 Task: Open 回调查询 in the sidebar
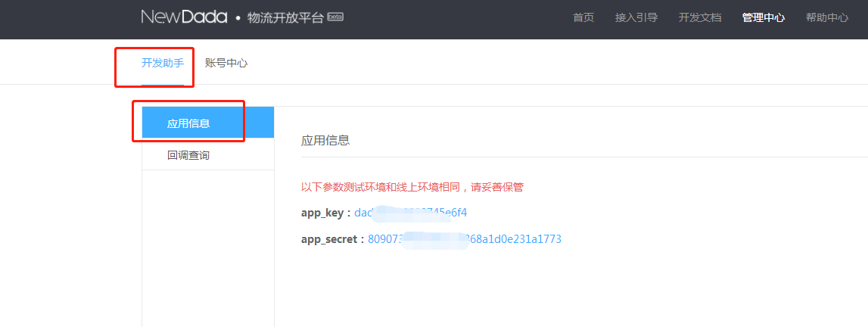(x=208, y=154)
